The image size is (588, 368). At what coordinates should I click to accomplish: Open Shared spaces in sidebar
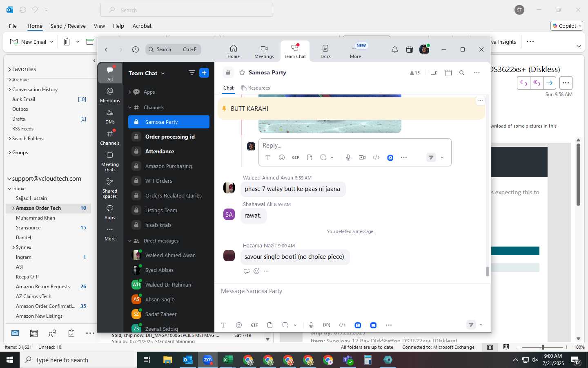click(x=110, y=188)
